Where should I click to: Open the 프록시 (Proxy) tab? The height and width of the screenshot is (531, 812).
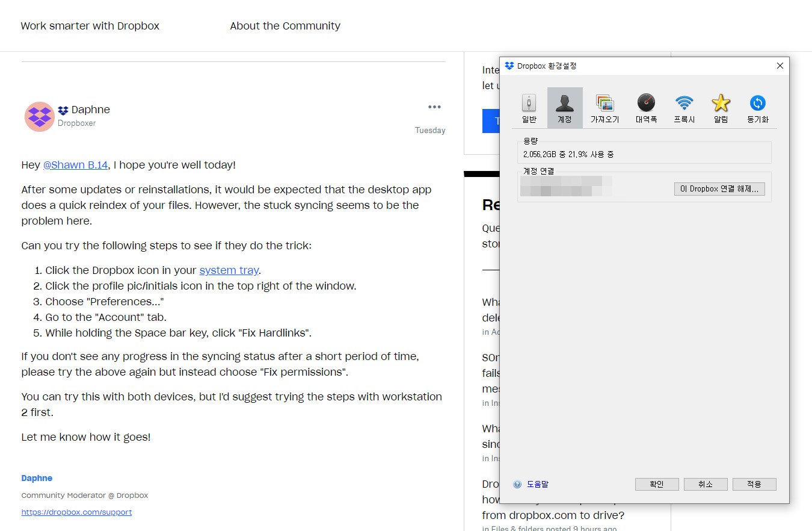click(x=684, y=108)
